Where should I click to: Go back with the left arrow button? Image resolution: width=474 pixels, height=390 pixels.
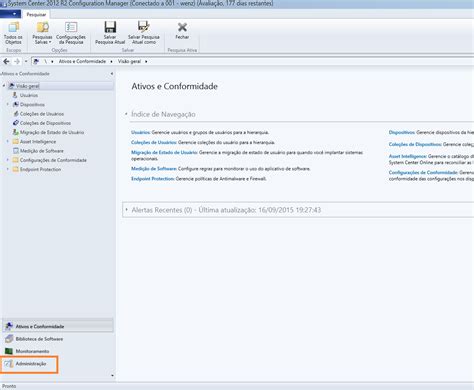click(x=6, y=61)
